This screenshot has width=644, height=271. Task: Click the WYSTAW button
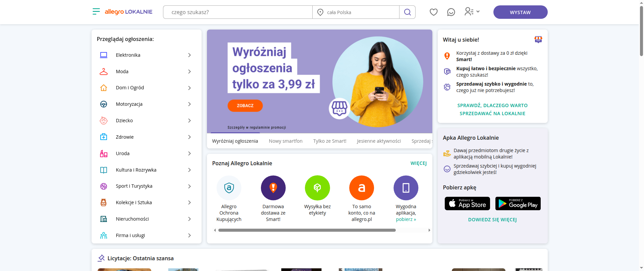[520, 12]
